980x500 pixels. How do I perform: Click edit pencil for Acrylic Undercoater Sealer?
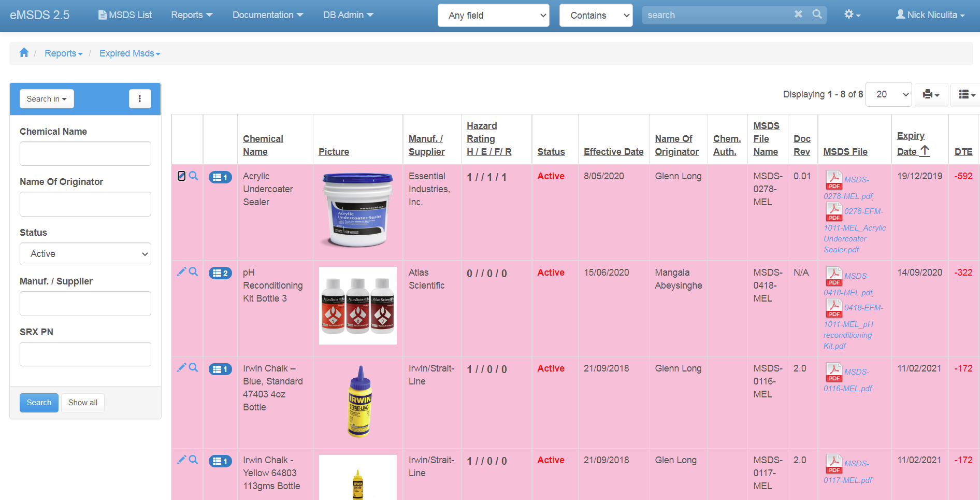tap(181, 176)
